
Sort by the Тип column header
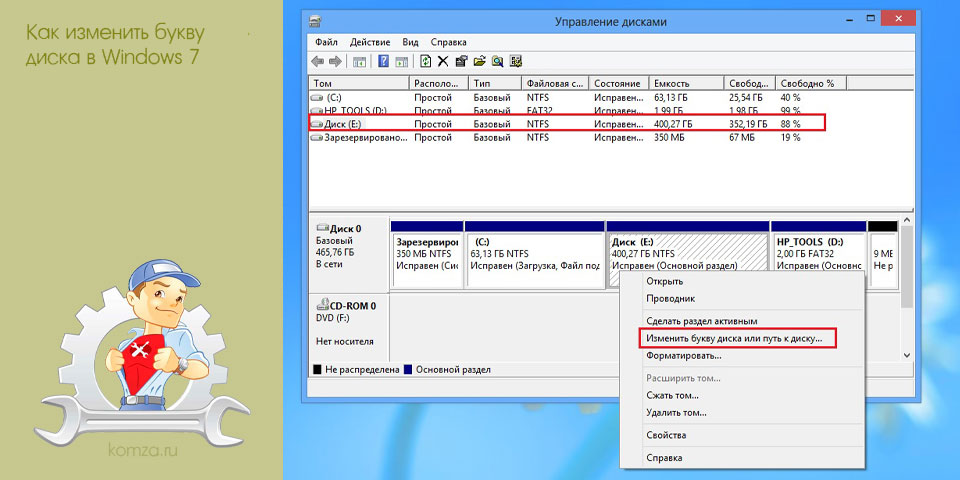point(495,83)
